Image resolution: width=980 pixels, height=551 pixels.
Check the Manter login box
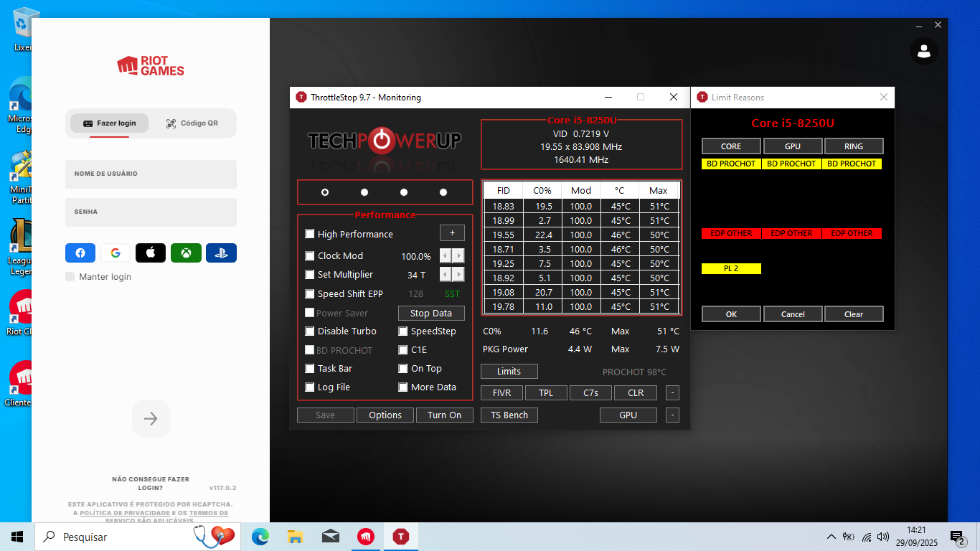pyautogui.click(x=70, y=277)
